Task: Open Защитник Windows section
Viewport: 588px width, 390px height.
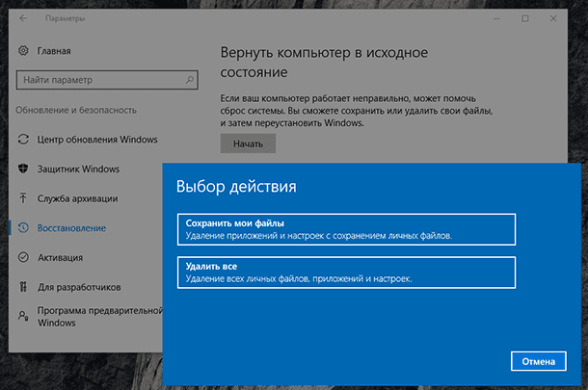Action: 78,169
